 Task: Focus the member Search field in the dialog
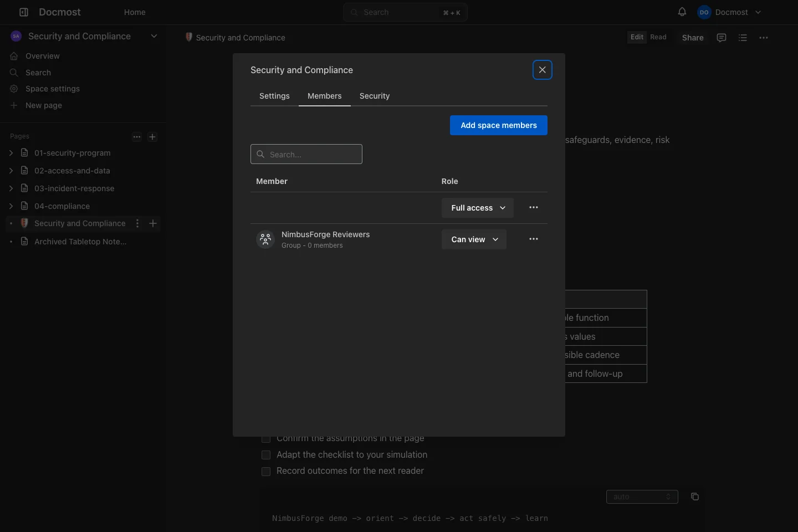point(306,154)
